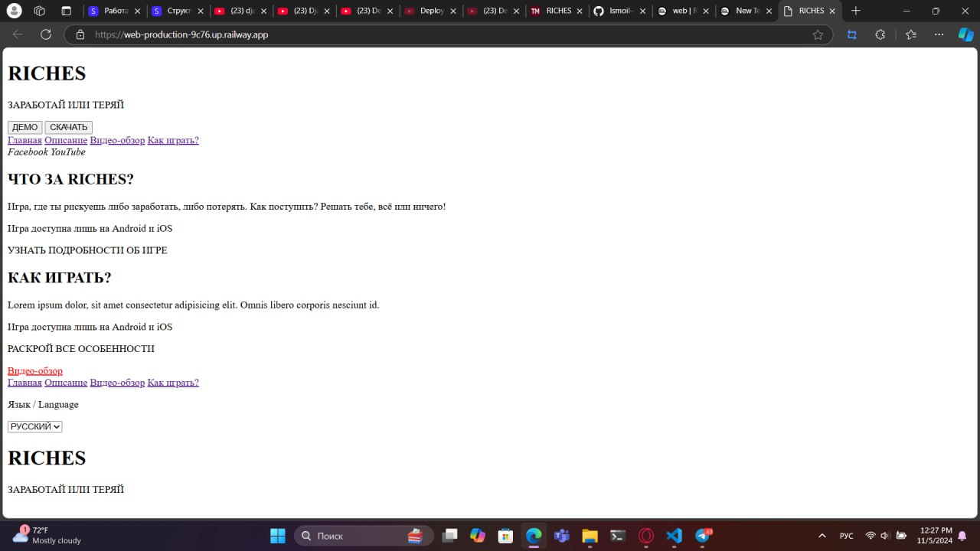Viewport: 980px width, 551px height.
Task: Open the notifications bell icon
Action: pos(962,536)
